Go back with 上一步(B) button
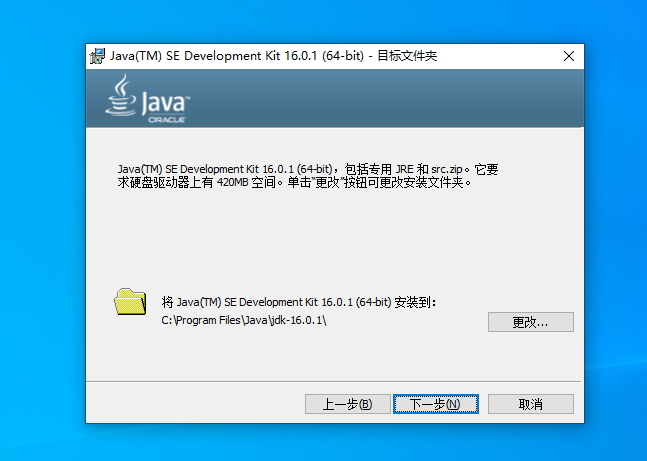 click(x=347, y=404)
